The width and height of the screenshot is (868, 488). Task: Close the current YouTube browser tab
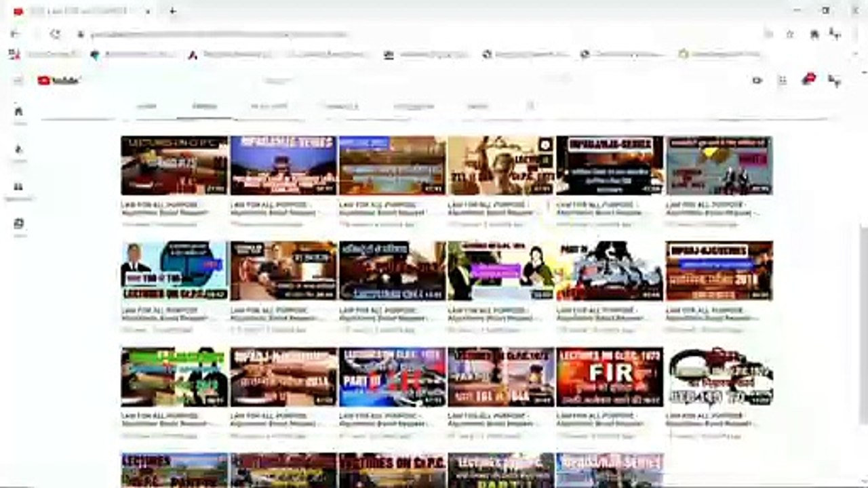click(x=148, y=11)
